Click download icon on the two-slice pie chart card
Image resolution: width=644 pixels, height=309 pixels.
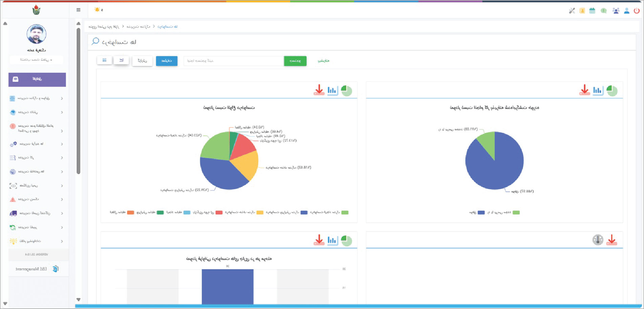pos(584,90)
